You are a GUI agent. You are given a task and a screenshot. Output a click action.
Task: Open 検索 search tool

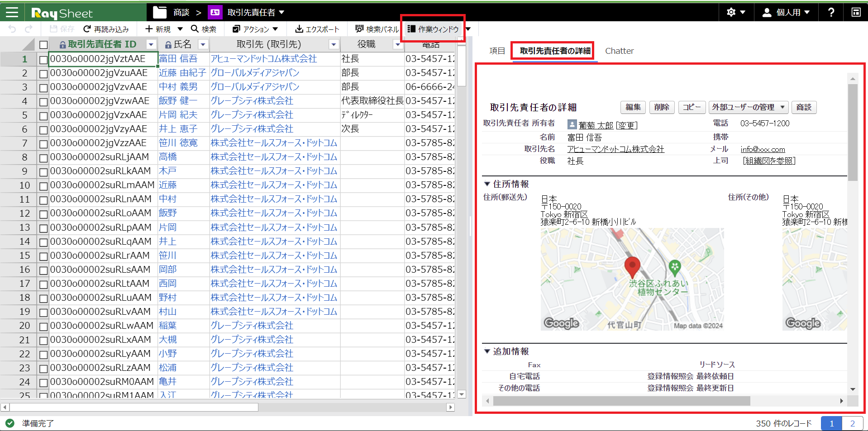pyautogui.click(x=204, y=29)
